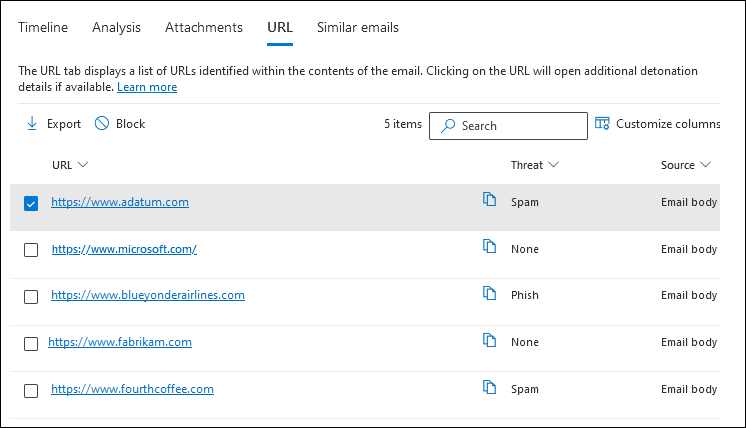Copy the adatum.com URL

point(490,200)
